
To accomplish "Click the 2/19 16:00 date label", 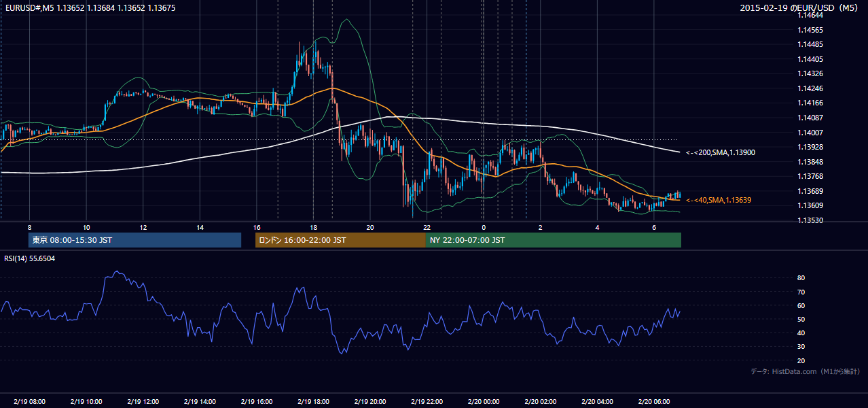I will (x=256, y=402).
